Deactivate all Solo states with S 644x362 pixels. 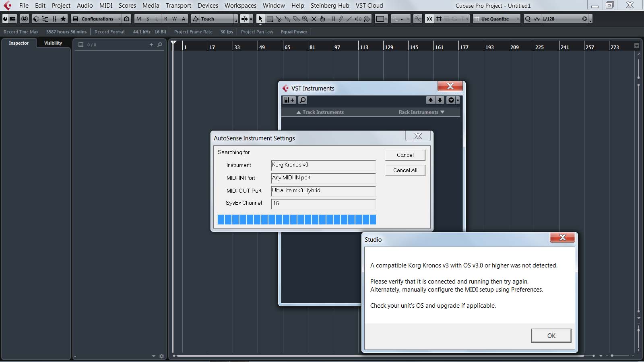coord(148,19)
